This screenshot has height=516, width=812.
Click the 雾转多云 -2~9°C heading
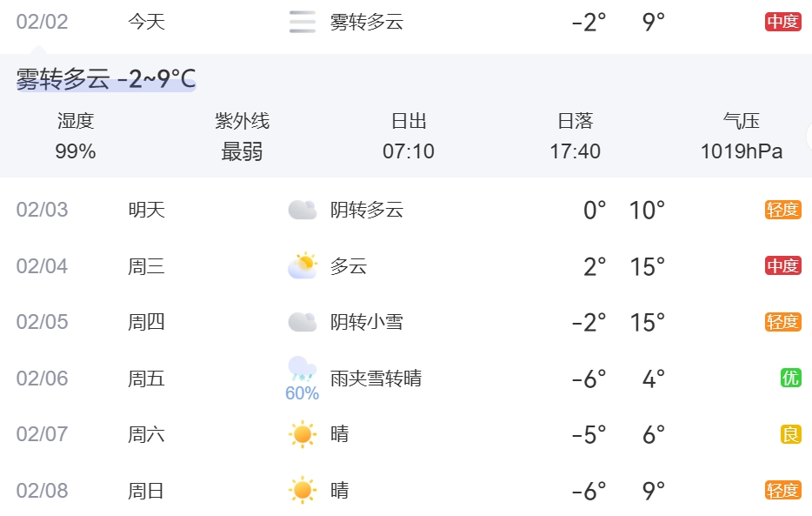[106, 80]
